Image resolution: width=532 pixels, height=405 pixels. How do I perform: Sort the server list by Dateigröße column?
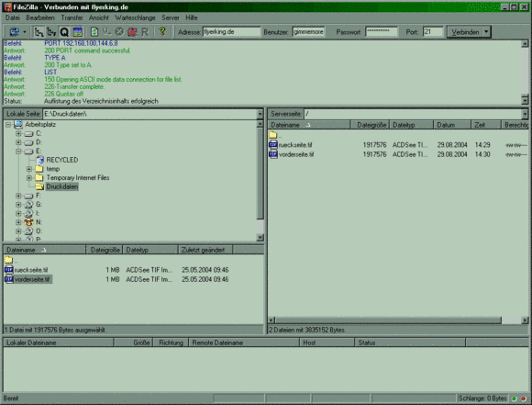pyautogui.click(x=370, y=125)
